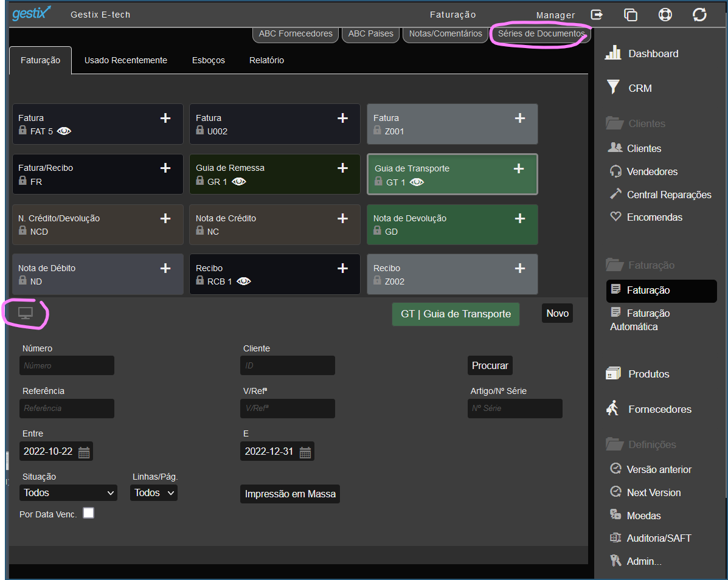This screenshot has height=580, width=728.
Task: Collapse the Definições folder section in sidebar
Action: [x=640, y=444]
